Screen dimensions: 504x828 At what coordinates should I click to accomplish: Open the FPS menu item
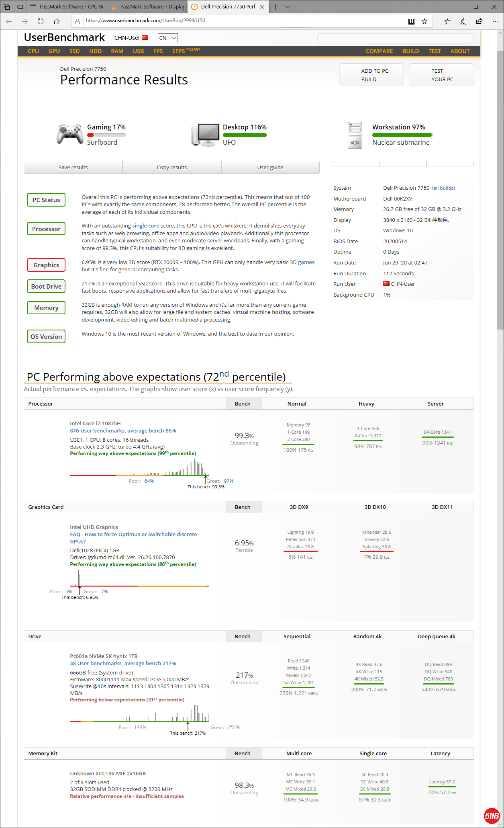158,51
